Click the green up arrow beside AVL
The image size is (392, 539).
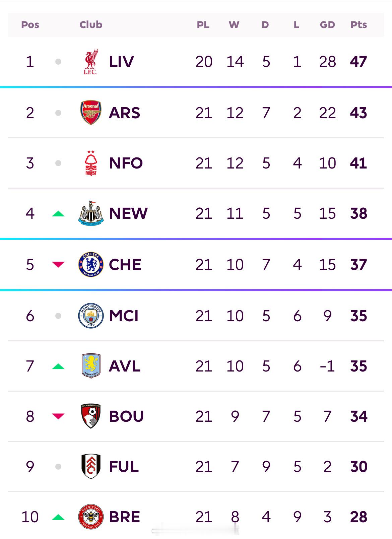point(58,366)
